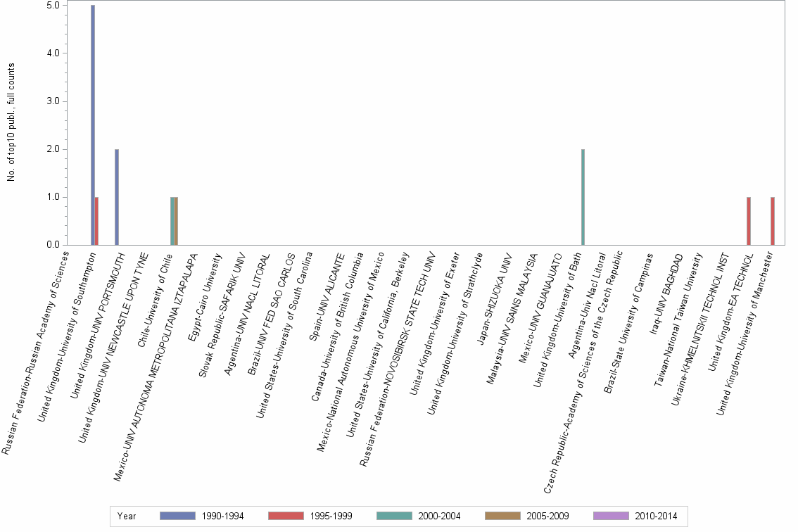Click the blue UNIV PORTSMOUTH bar
This screenshot has width=798, height=532.
[x=115, y=197]
